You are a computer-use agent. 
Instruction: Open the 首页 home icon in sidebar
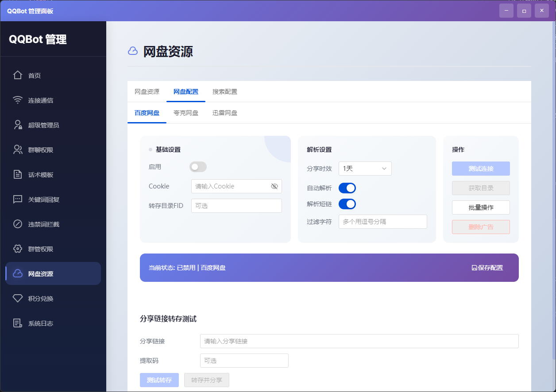(x=17, y=75)
